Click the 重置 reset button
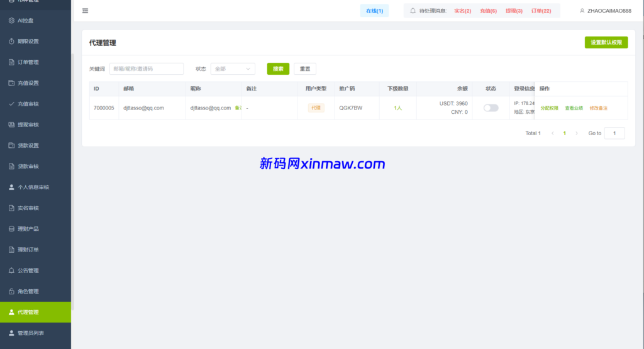Viewport: 644px width, 349px height. pos(305,69)
